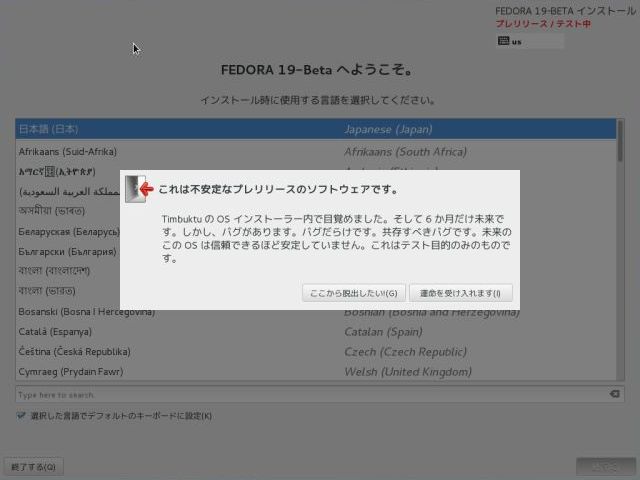This screenshot has height=480, width=640.
Task: Click 'Czech (Czech Republic)' English name
Action: pyautogui.click(x=405, y=352)
